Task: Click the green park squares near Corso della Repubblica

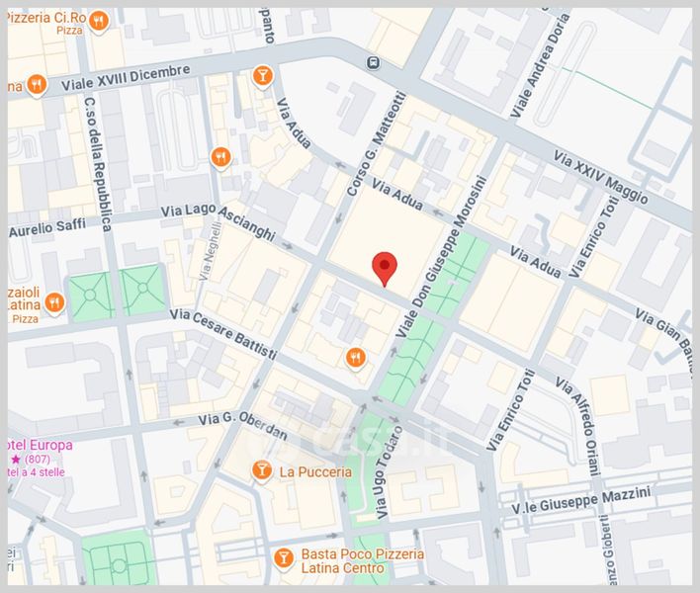Action: [115, 291]
